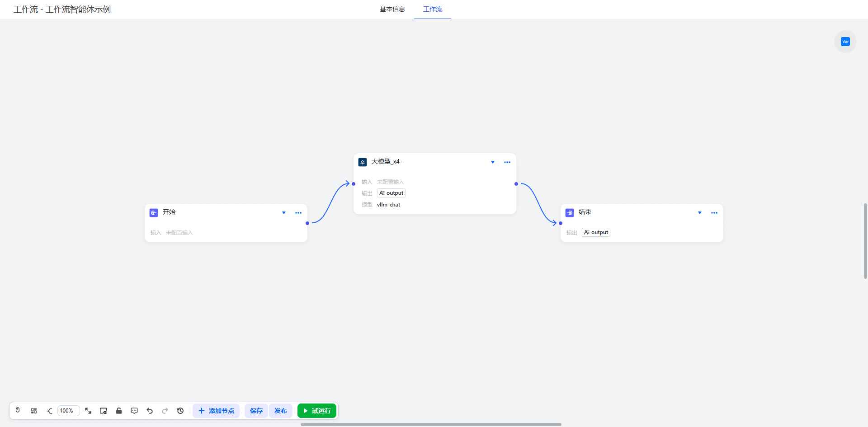
Task: Toggle the canvas lock icon
Action: (119, 411)
